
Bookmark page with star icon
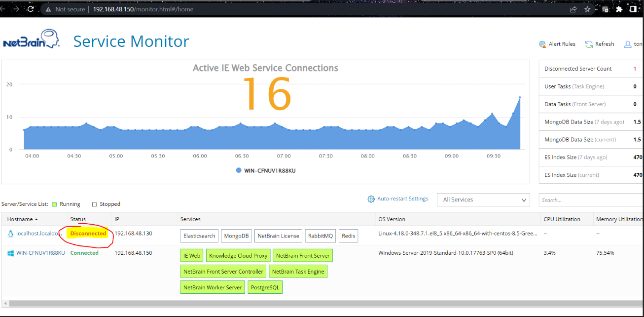587,9
